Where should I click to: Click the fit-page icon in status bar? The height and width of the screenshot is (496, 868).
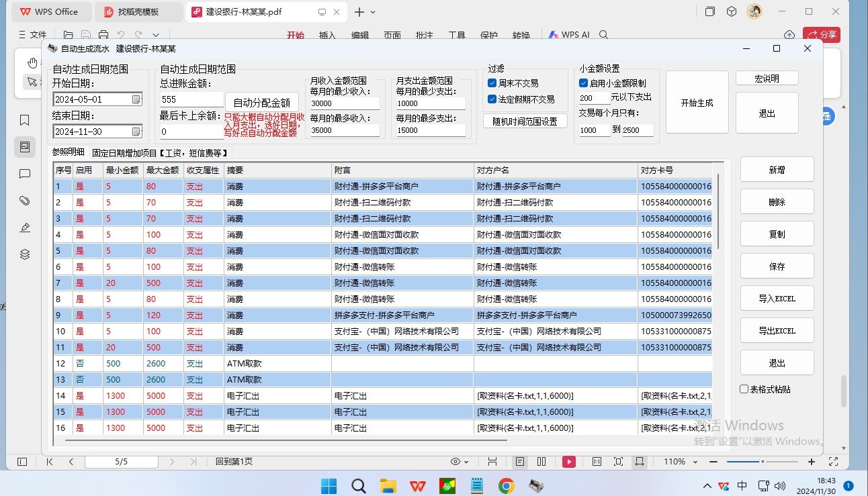pos(618,462)
